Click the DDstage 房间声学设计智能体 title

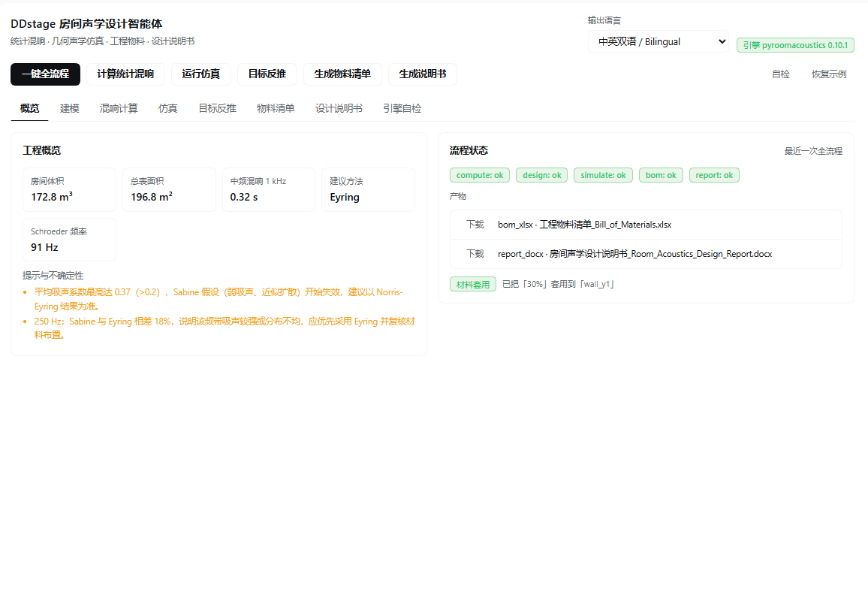(x=86, y=24)
